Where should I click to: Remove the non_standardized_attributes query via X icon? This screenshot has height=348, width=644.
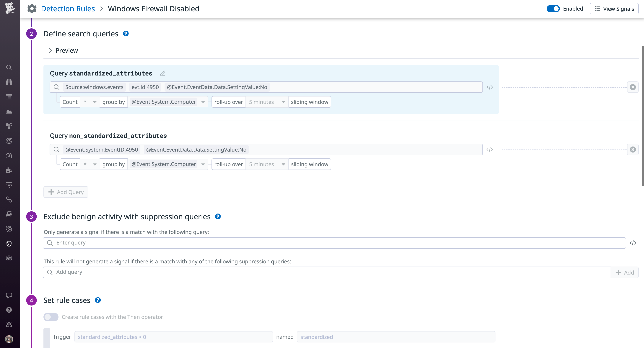point(633,149)
